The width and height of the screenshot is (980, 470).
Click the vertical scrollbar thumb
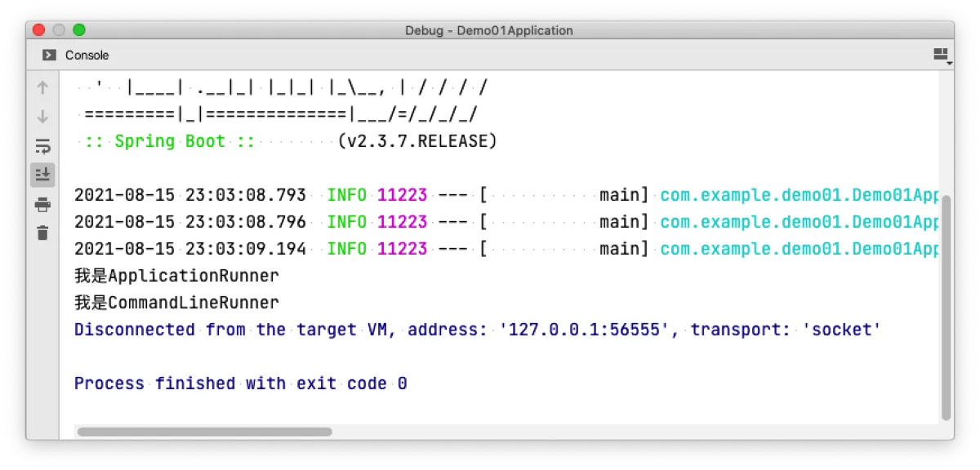tap(947, 307)
